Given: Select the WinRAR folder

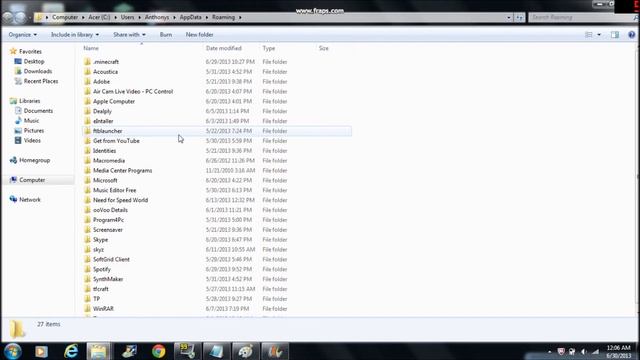Looking at the screenshot, I should click(103, 309).
